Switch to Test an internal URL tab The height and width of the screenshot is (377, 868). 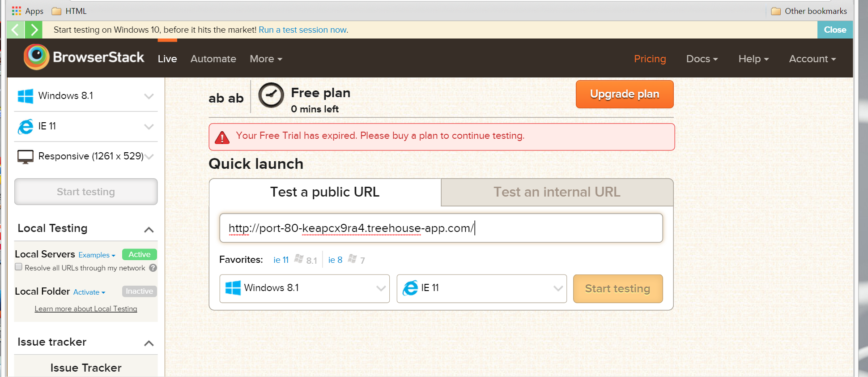point(557,192)
